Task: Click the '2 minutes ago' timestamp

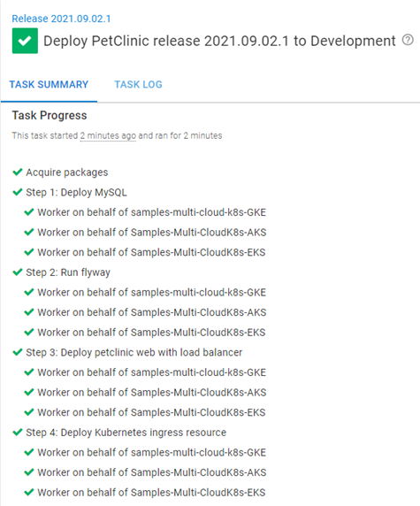Action: tap(108, 135)
